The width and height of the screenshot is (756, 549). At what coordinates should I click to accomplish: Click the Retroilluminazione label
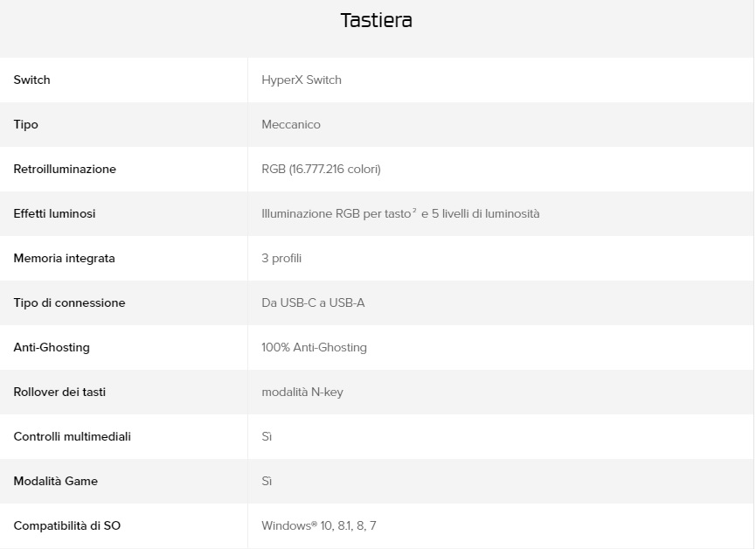click(65, 170)
